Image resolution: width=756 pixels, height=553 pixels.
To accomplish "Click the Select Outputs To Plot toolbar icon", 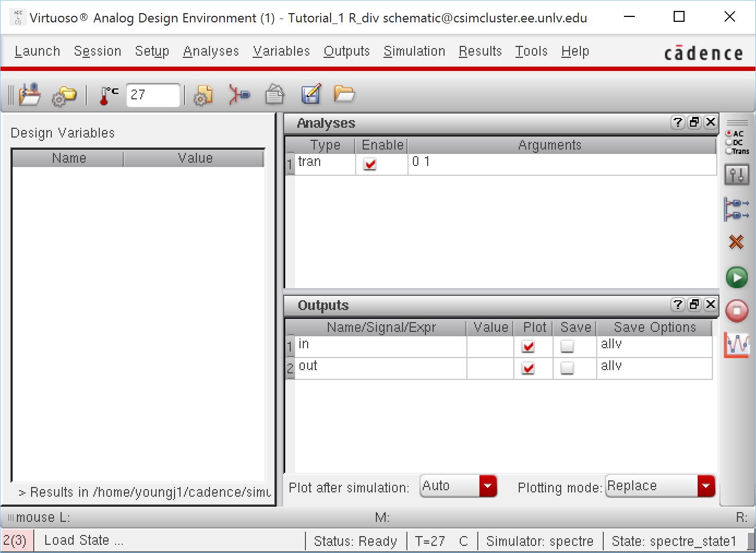I will pyautogui.click(x=238, y=95).
